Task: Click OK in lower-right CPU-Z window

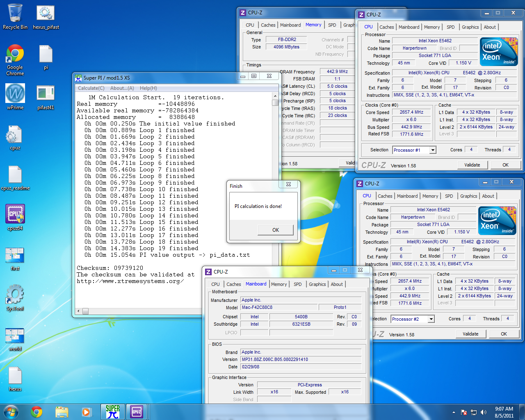Action: [504, 334]
